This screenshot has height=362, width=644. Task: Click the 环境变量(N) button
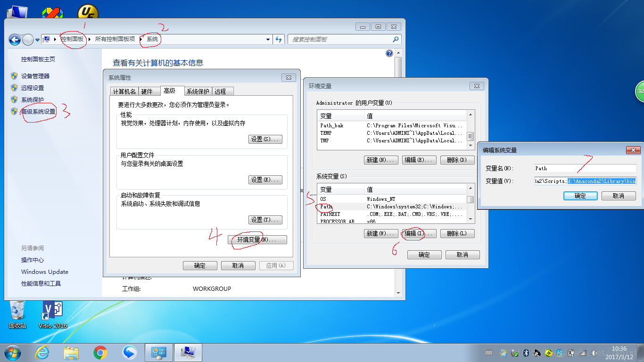click(257, 239)
